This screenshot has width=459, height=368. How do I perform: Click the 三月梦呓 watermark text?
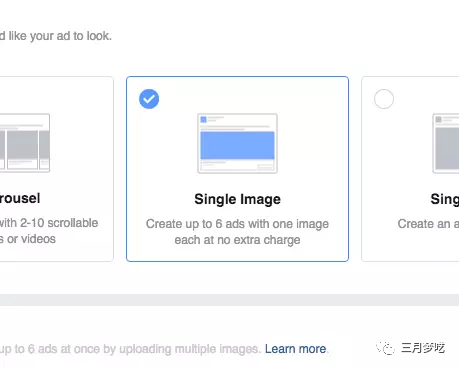tap(423, 348)
